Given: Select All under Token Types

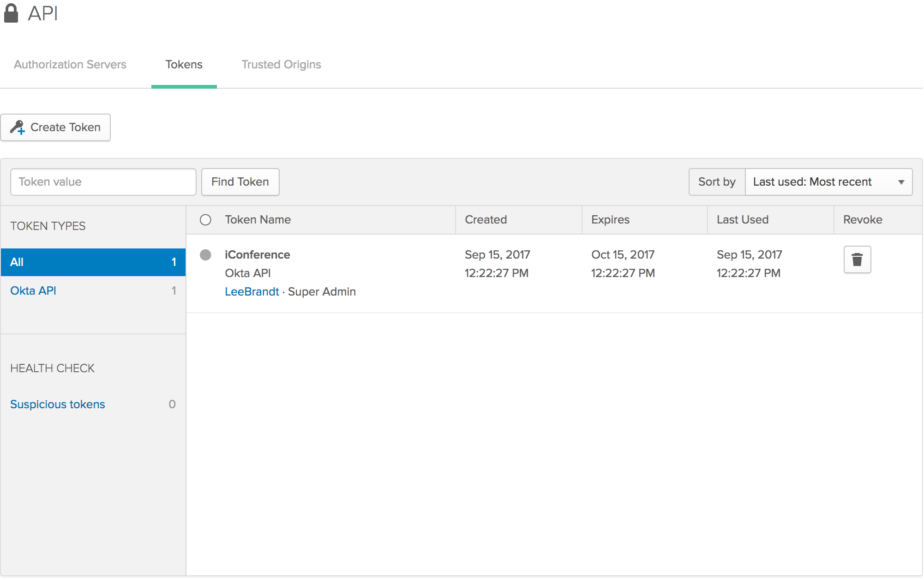Looking at the screenshot, I should pos(92,262).
